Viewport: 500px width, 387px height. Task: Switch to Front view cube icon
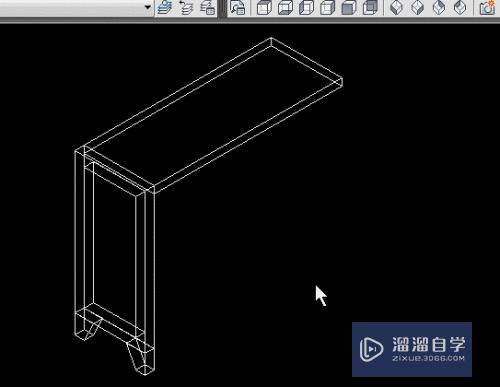(349, 8)
